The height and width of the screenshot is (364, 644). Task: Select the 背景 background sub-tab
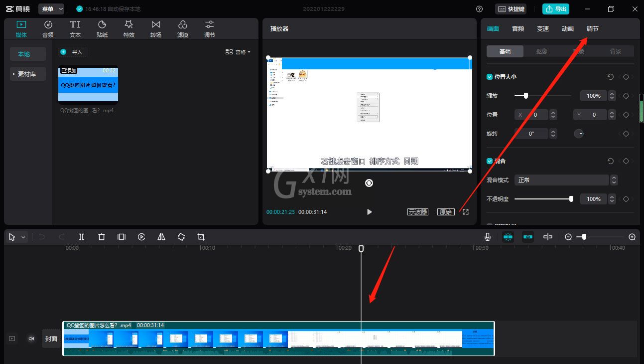click(x=616, y=51)
